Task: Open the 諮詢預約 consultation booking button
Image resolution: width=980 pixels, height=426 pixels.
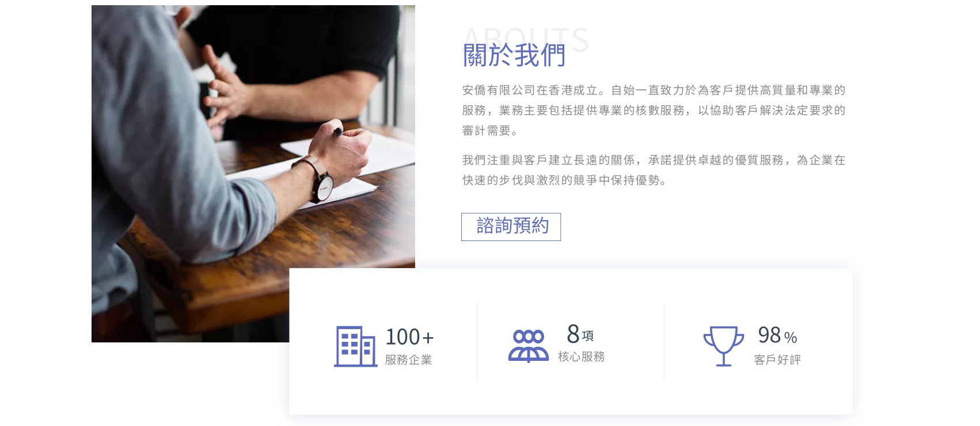Action: [x=511, y=227]
